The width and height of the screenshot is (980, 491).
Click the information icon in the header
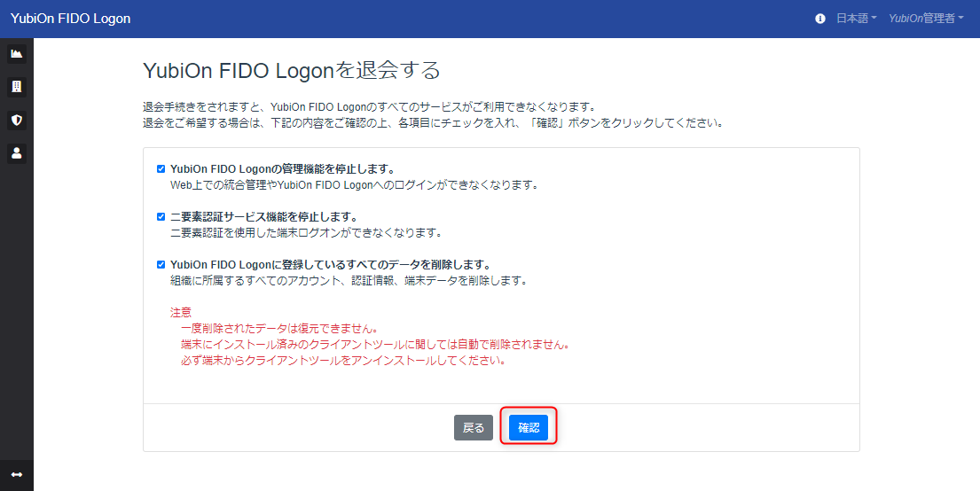[820, 19]
